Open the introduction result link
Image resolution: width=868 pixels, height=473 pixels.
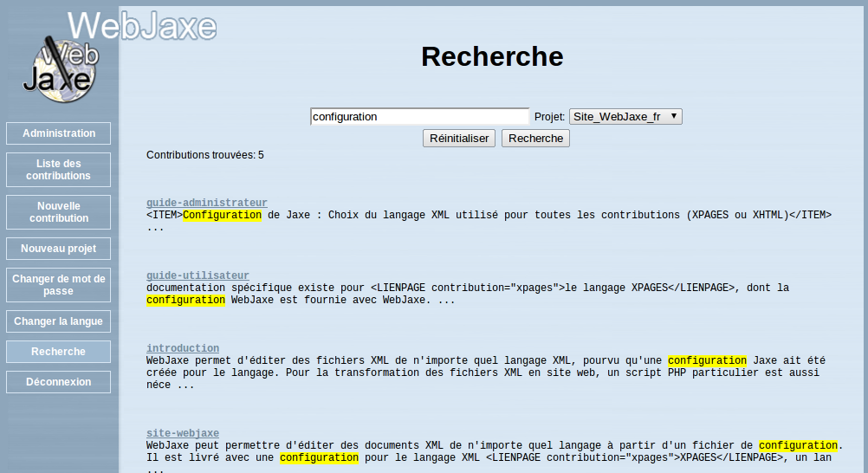[x=182, y=348]
